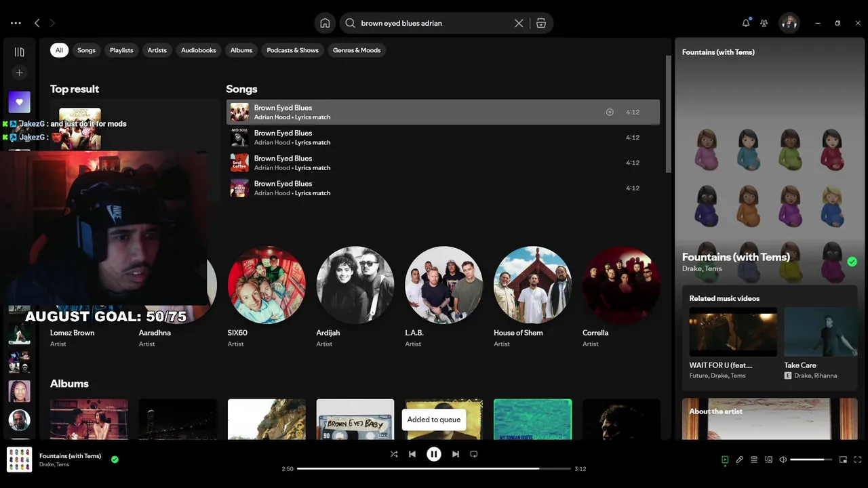Open Fountains album art in bottom bar
The height and width of the screenshot is (488, 868).
[19, 460]
